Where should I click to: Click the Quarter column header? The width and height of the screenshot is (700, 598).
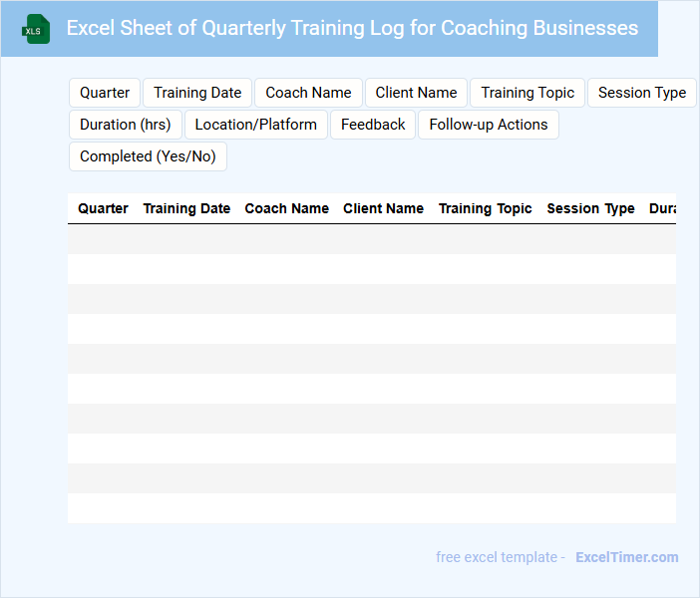click(103, 208)
